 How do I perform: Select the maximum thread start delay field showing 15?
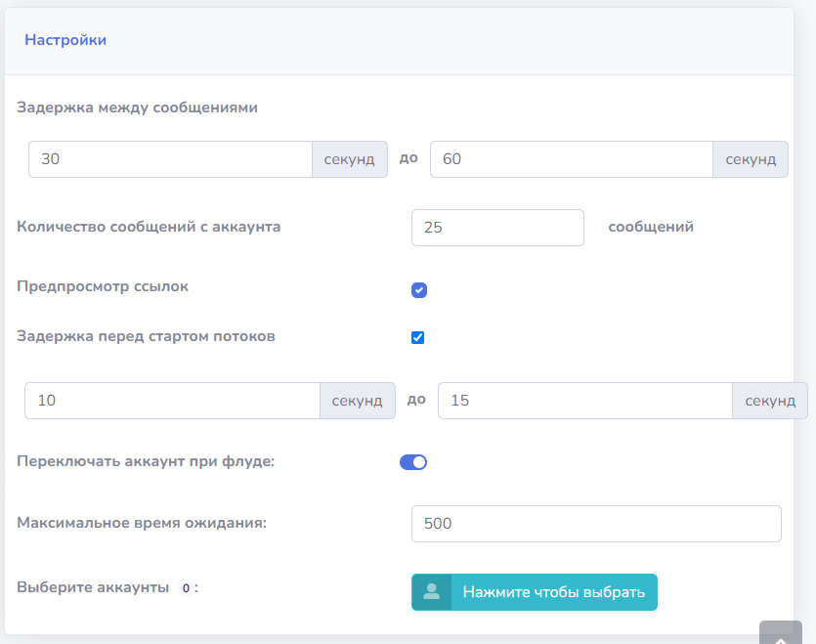584,401
